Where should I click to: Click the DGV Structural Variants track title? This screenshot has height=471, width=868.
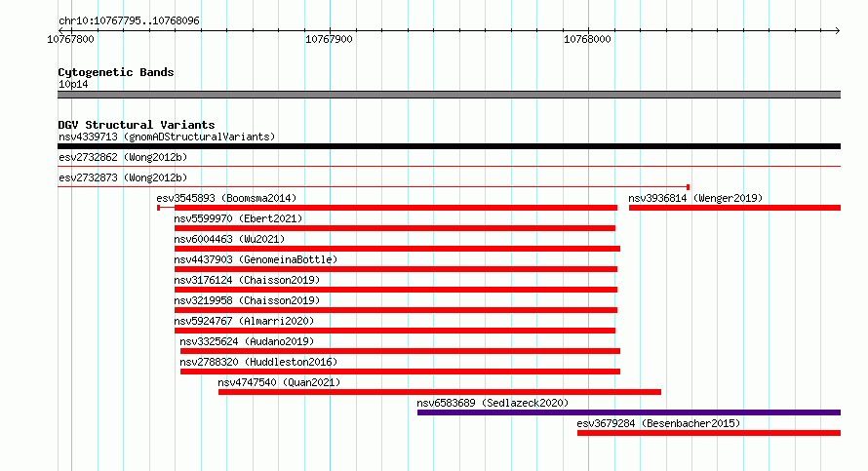pos(137,125)
